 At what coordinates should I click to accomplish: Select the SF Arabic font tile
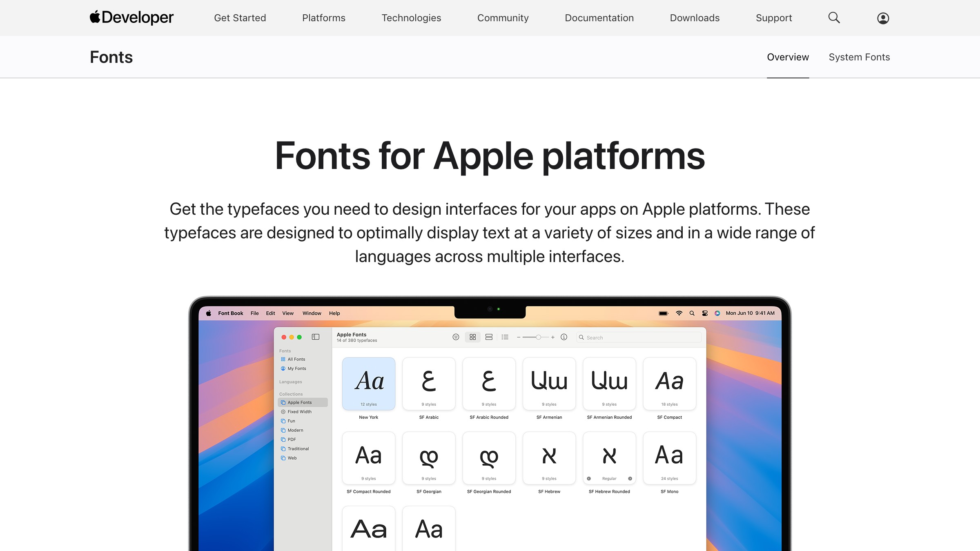coord(429,384)
